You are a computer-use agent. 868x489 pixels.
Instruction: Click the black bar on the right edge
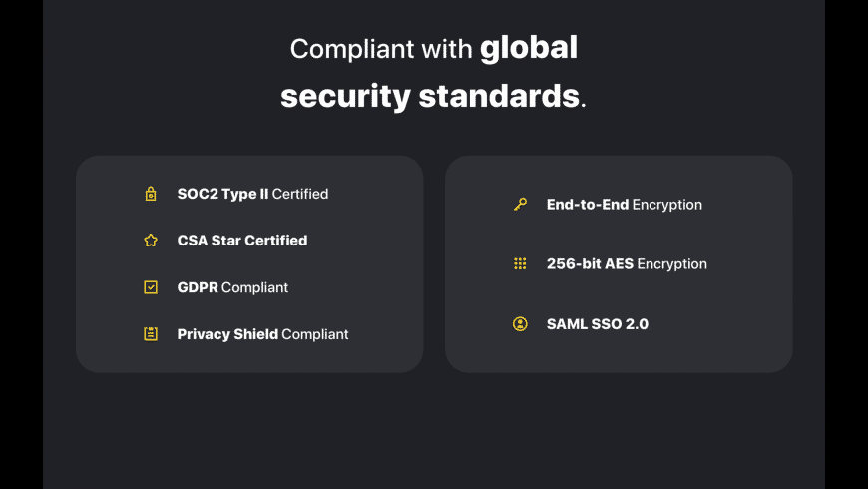846,244
